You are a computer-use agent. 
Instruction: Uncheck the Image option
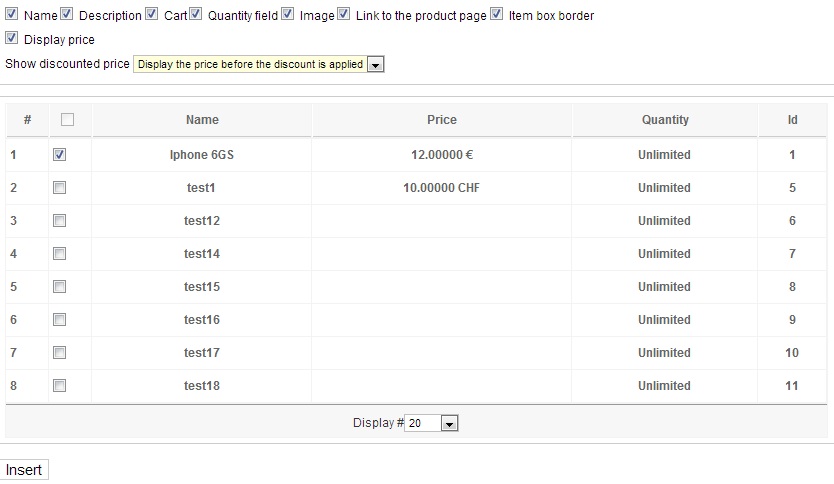point(288,15)
